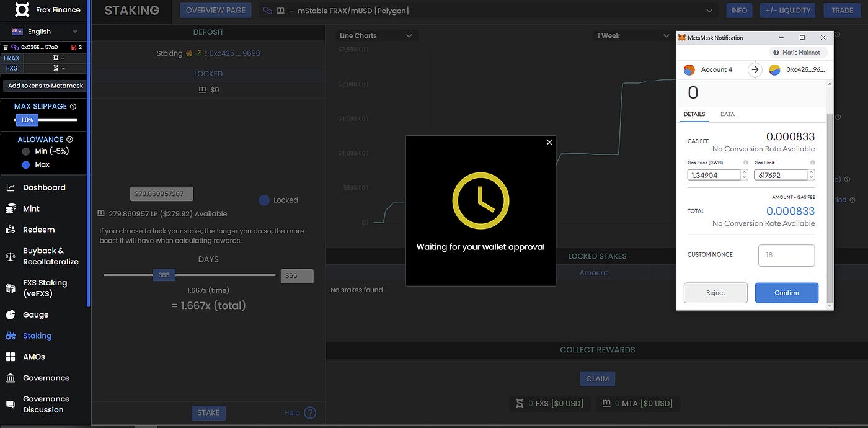Click the STAKE button

click(208, 413)
